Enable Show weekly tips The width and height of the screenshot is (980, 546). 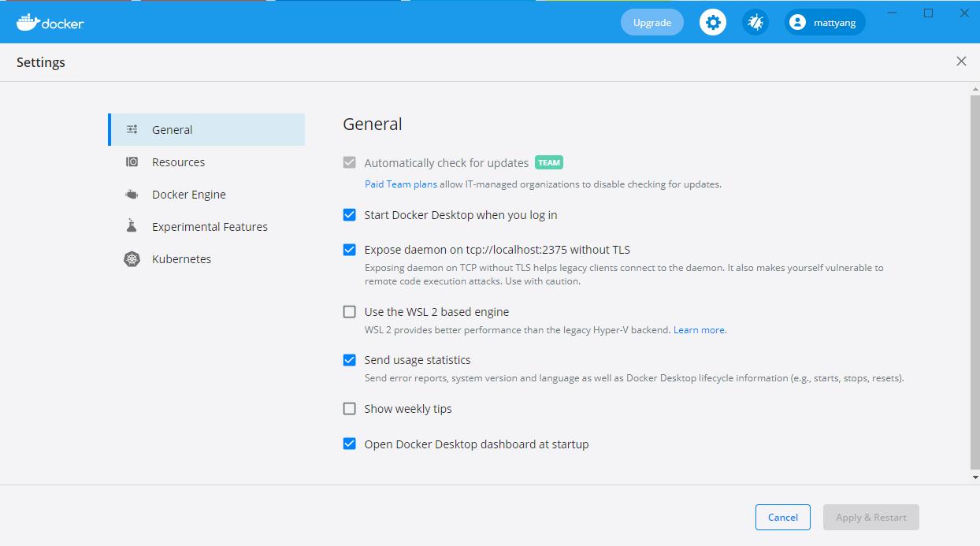coord(350,408)
